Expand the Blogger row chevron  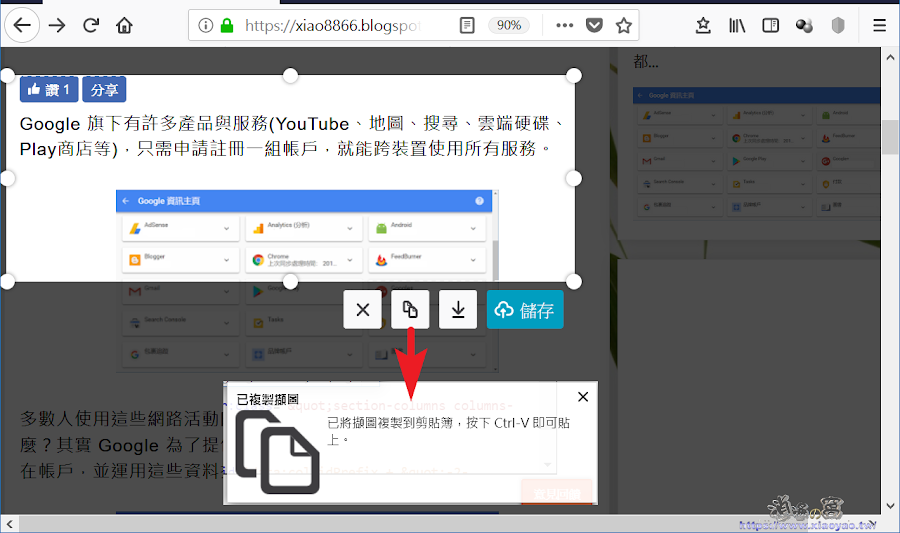coord(227,260)
